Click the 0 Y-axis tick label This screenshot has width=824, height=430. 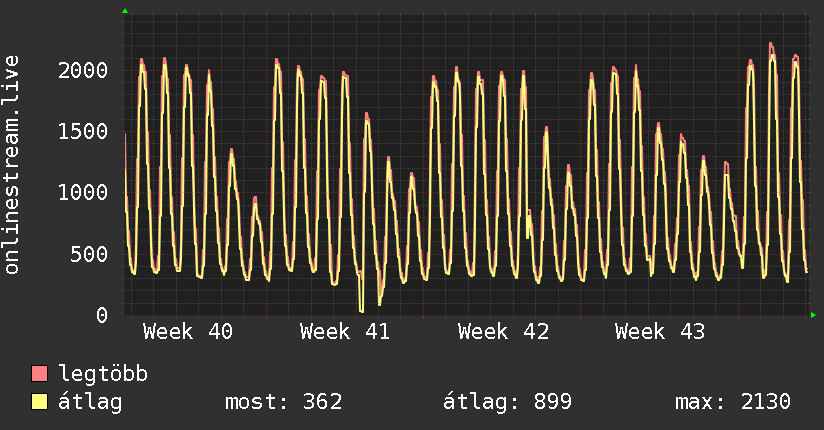pos(100,315)
